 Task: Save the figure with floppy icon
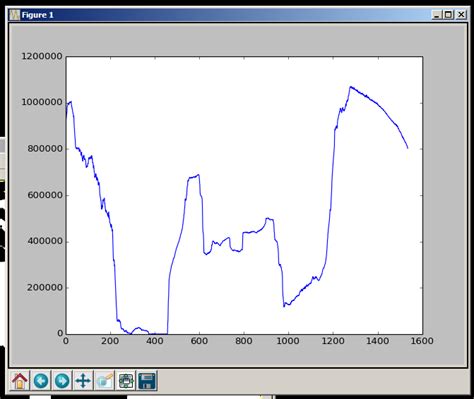(x=147, y=380)
